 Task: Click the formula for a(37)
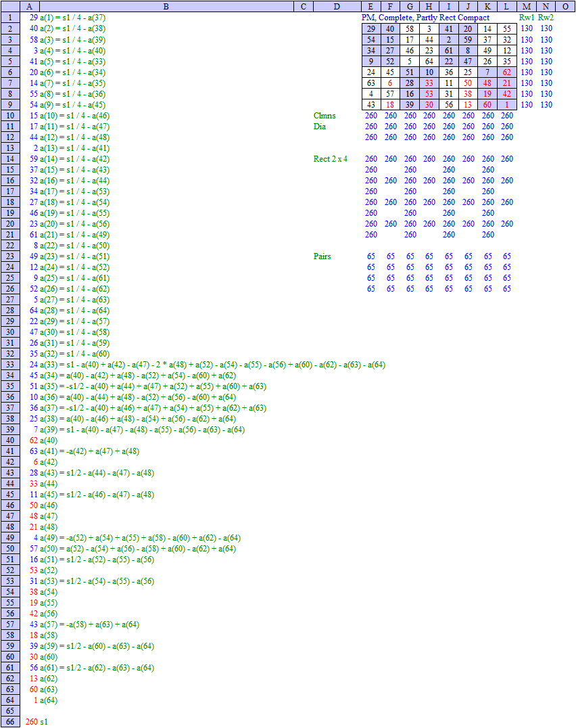153,408
